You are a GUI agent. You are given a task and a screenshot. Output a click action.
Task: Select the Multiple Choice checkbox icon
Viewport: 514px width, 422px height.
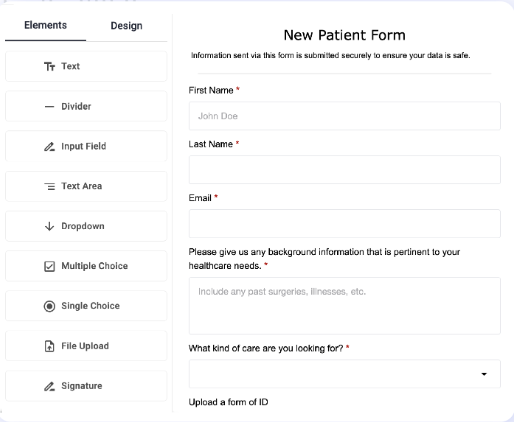click(49, 266)
